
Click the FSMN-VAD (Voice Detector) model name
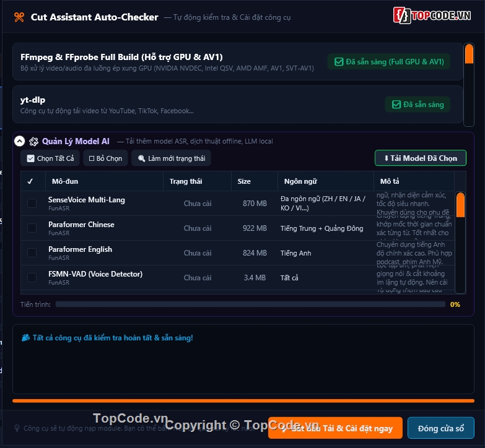click(95, 274)
